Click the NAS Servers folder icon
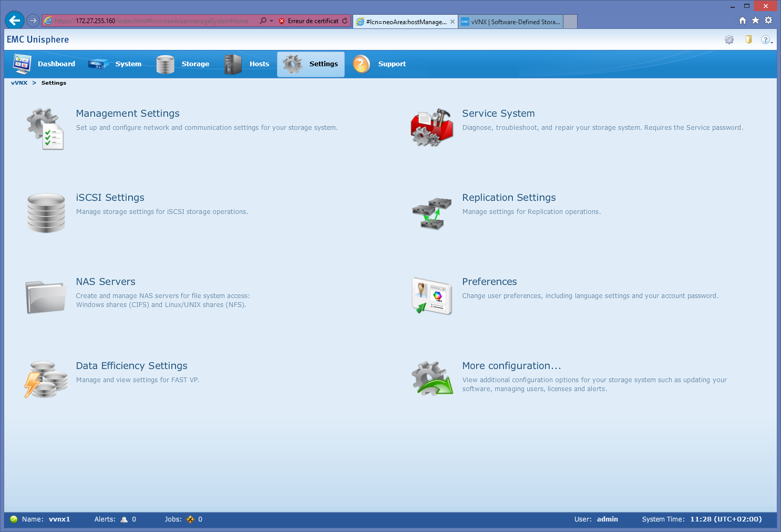 [46, 297]
